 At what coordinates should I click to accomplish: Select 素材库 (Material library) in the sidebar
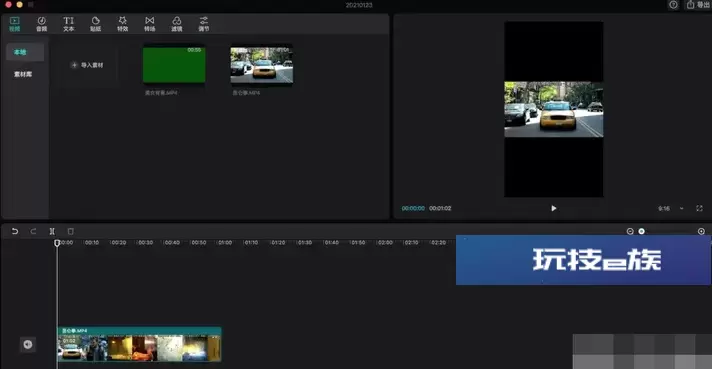coord(23,74)
